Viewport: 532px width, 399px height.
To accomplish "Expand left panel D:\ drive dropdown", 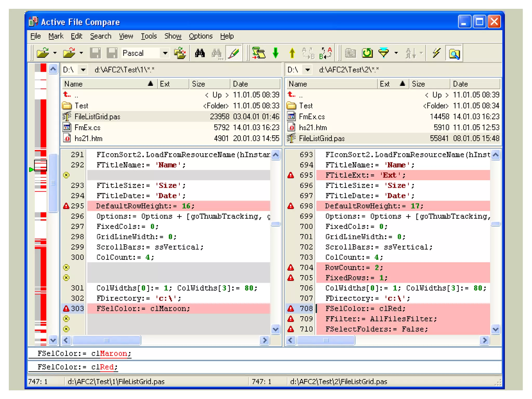I will [83, 70].
